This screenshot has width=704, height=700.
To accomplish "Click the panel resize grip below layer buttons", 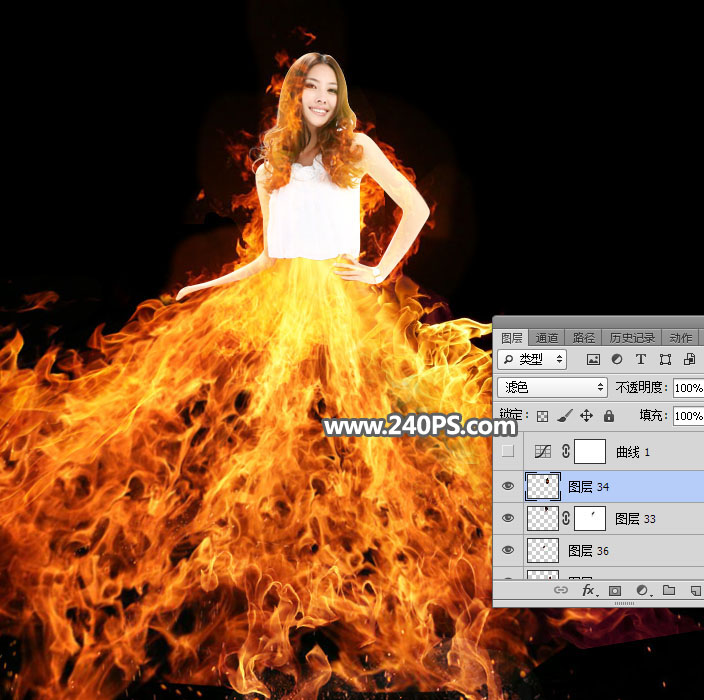I will tap(624, 604).
